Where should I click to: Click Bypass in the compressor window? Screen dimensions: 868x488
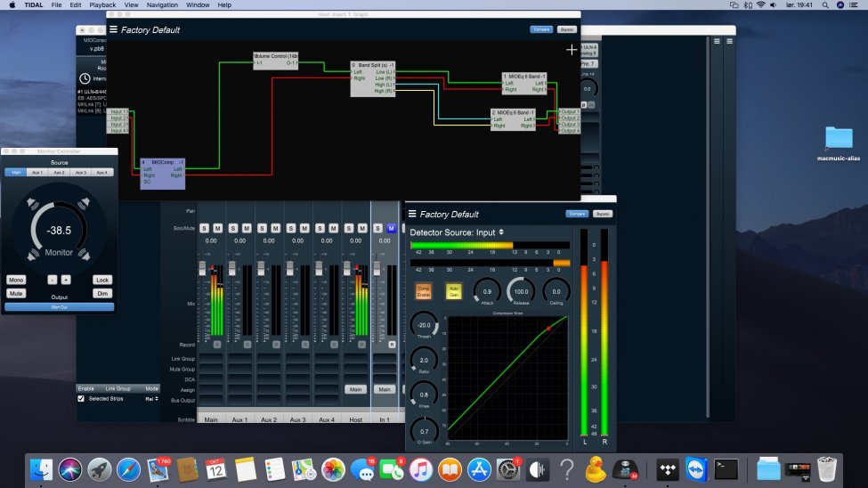coord(603,214)
